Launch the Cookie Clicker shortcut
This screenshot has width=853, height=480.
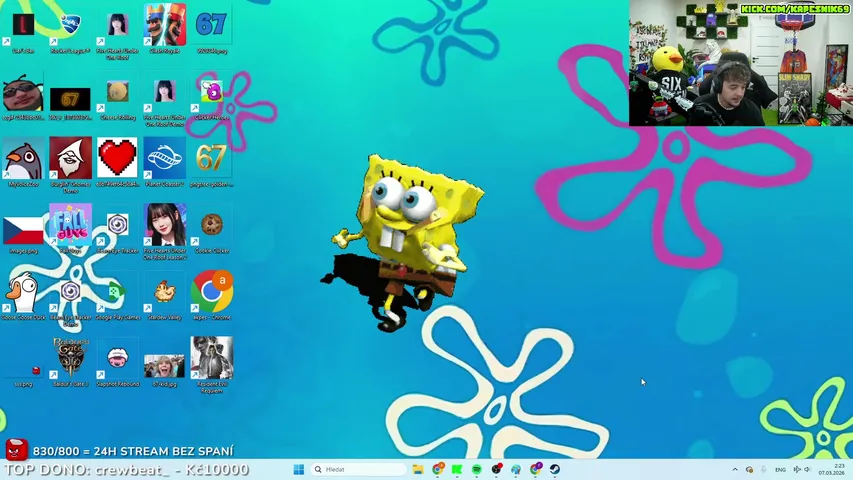click(212, 231)
